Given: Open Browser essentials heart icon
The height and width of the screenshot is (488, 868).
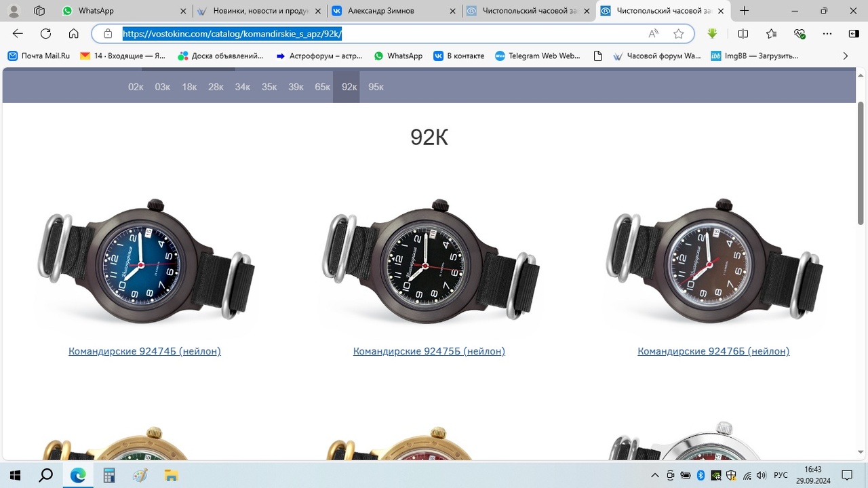Looking at the screenshot, I should (800, 34).
